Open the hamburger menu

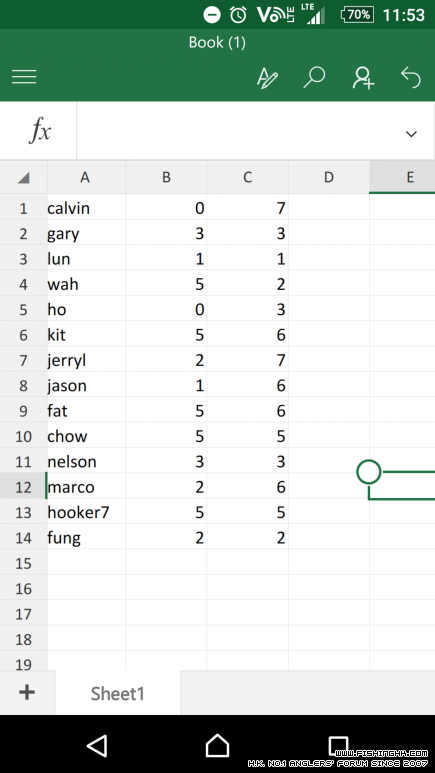24,77
